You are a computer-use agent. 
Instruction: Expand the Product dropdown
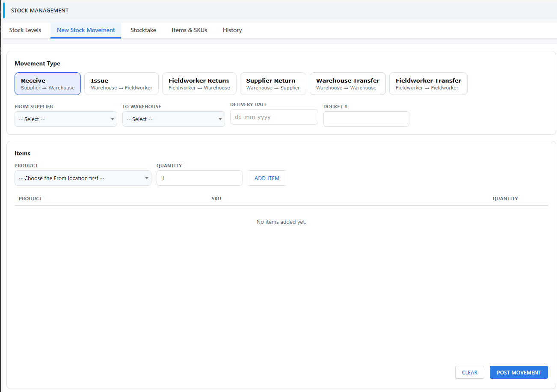click(83, 178)
